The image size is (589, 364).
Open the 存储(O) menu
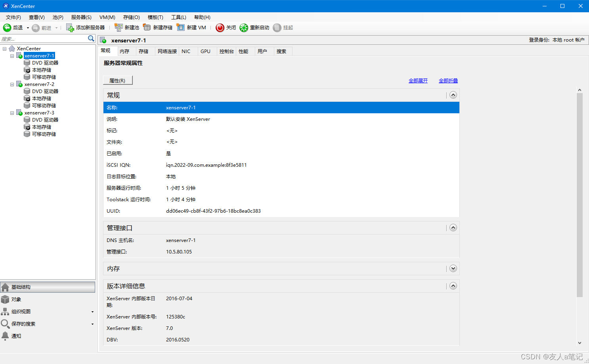pos(132,17)
